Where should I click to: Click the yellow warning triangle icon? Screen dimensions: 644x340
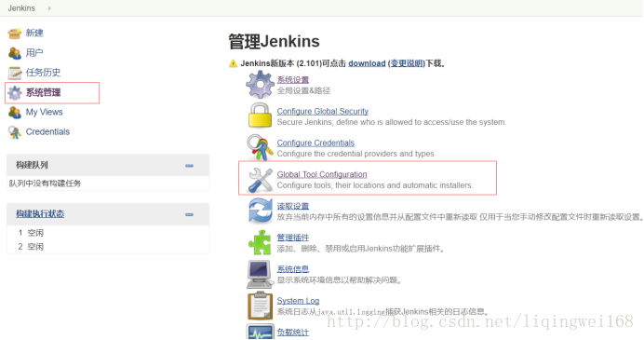tap(233, 63)
